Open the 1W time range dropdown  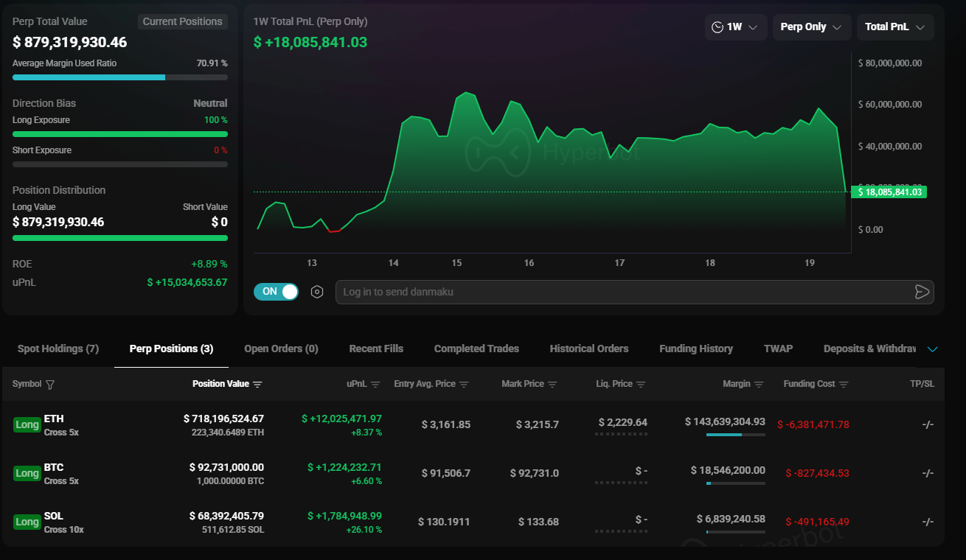[x=736, y=27]
